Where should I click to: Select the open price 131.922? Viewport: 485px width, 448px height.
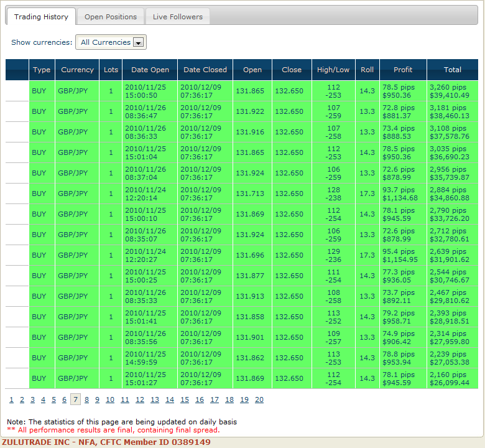coord(252,111)
